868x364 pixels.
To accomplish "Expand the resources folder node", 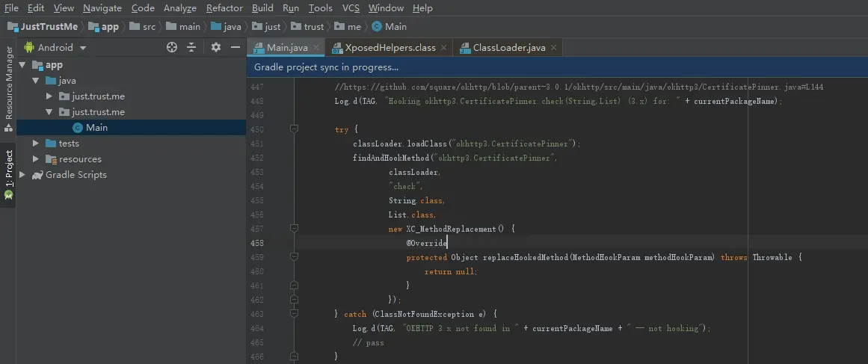I will click(36, 158).
